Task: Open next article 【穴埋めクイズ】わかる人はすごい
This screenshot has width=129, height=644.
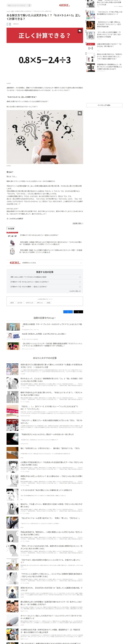Action: point(39,235)
